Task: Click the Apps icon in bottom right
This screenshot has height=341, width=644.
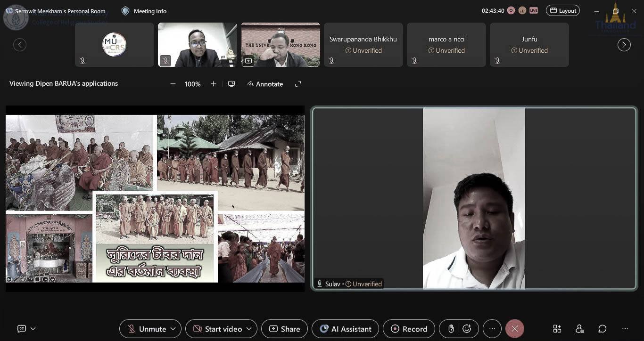Action: (557, 329)
